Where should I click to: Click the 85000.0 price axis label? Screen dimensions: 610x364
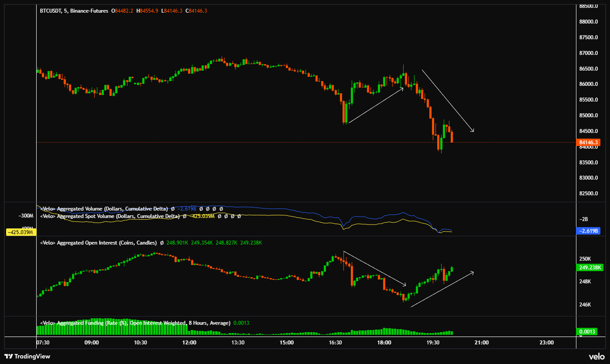(589, 115)
